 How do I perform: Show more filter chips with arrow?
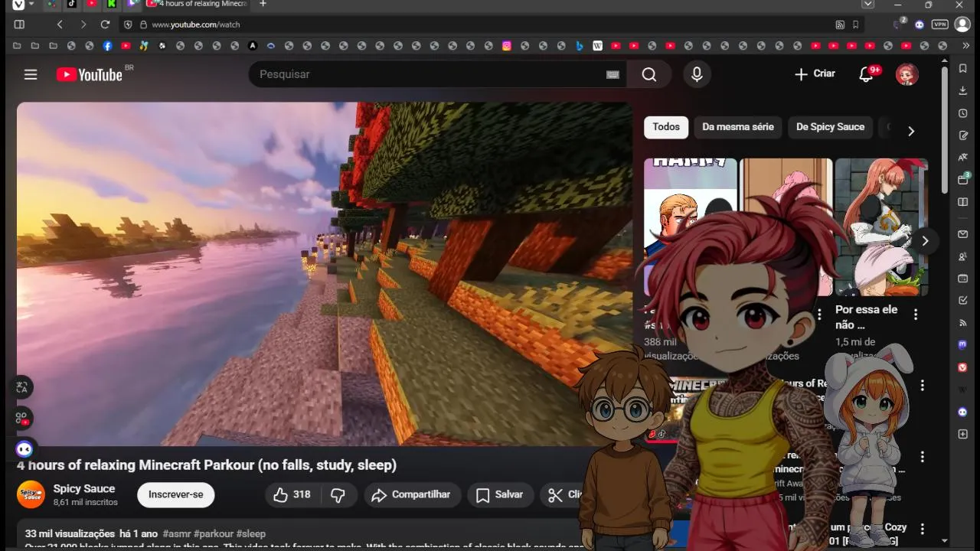click(x=911, y=131)
